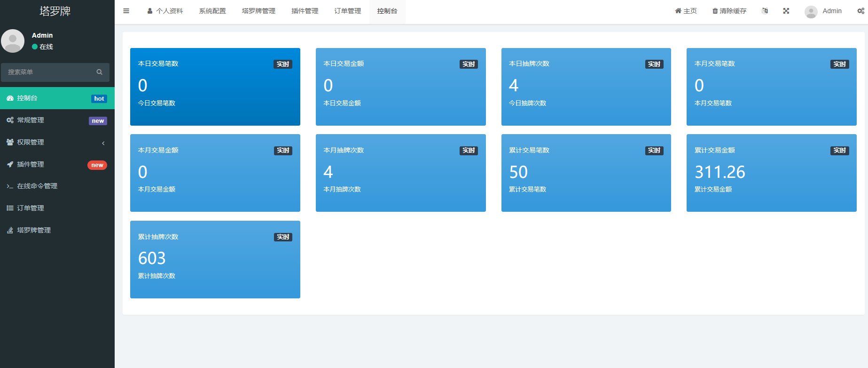Click the 累计交易金额 311.26 card
The height and width of the screenshot is (368, 868).
tap(771, 173)
